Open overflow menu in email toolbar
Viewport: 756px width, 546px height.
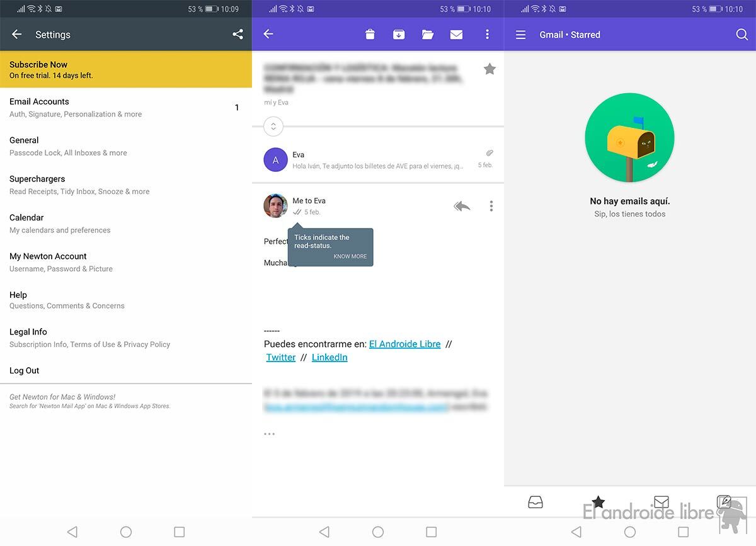(487, 34)
